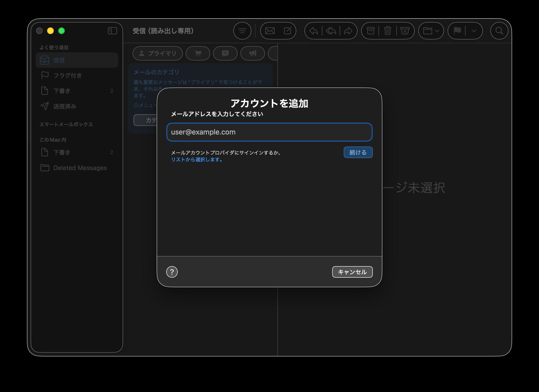Click the forward message icon

[x=348, y=31]
